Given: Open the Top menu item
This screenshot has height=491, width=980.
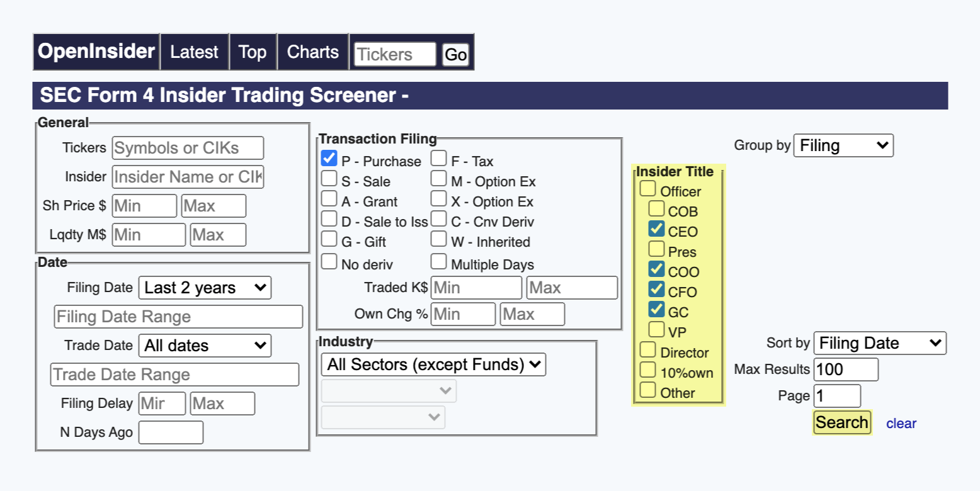Looking at the screenshot, I should coord(252,52).
